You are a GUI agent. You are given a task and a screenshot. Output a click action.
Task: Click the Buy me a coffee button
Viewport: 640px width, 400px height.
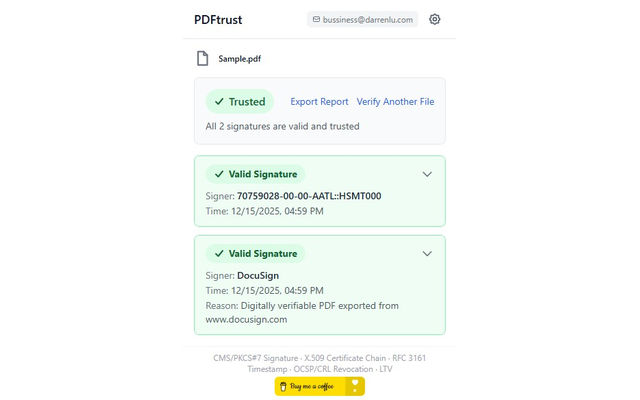coord(311,386)
